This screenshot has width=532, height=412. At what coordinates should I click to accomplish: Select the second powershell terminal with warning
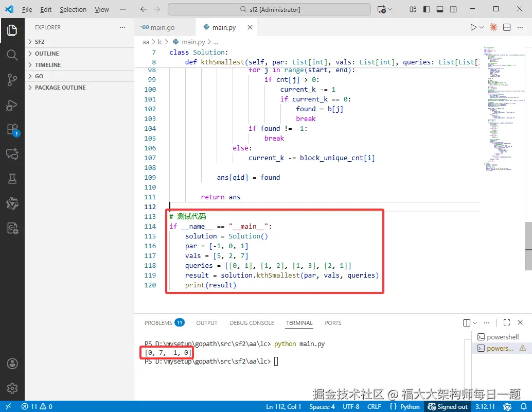(x=501, y=348)
